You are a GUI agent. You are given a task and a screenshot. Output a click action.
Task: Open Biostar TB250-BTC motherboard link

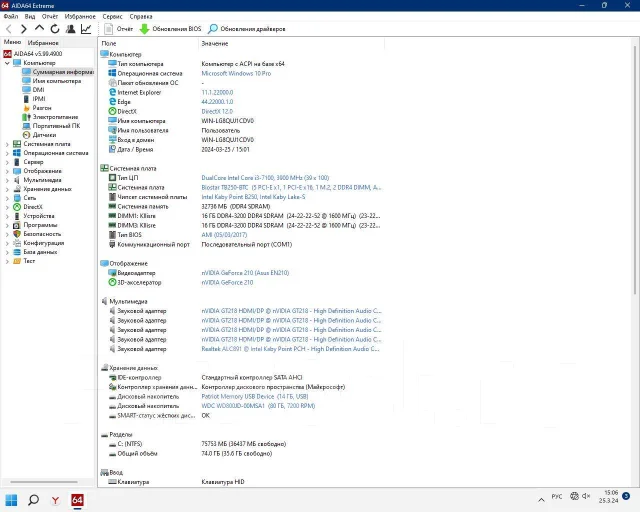click(291, 187)
